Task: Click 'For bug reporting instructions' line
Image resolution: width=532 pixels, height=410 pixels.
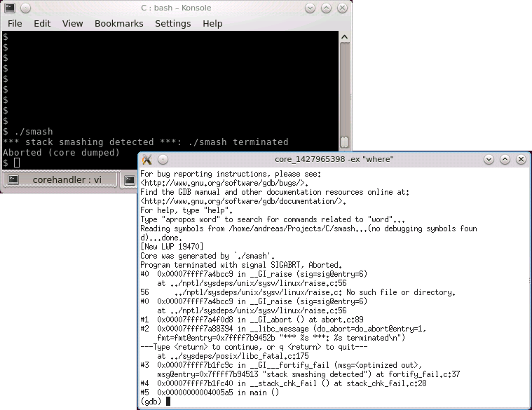Action: (x=231, y=174)
